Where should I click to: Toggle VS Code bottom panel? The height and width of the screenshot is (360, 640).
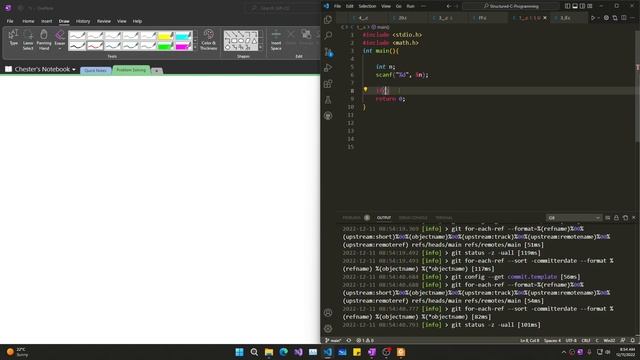click(575, 6)
